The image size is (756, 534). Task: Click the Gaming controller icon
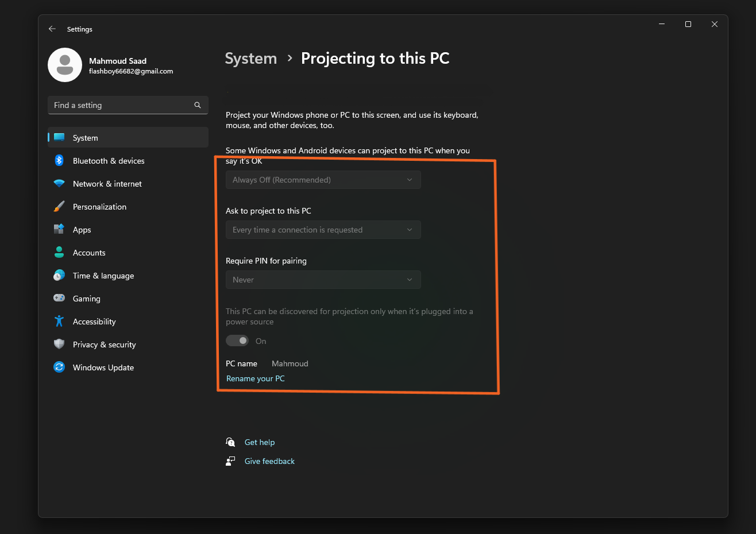[59, 298]
